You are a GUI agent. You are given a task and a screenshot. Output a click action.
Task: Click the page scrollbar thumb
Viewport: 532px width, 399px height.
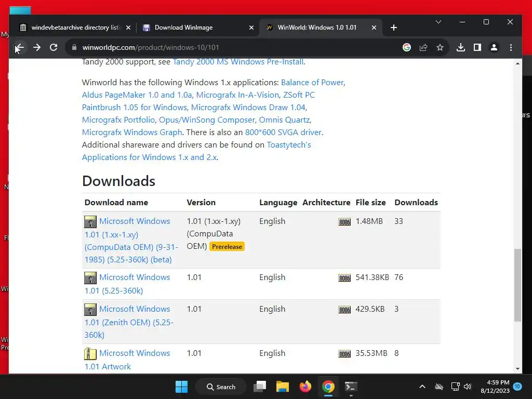(517, 285)
